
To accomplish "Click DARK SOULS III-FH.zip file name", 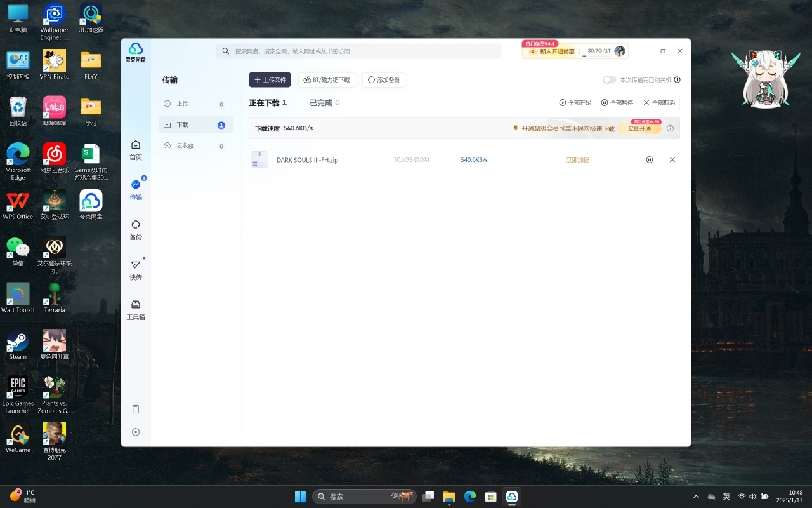I will [307, 160].
